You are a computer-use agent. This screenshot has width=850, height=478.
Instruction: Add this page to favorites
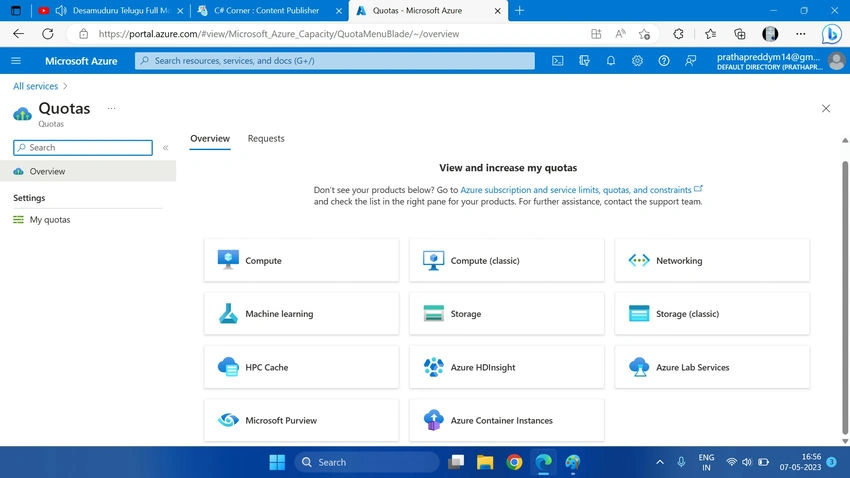point(644,34)
